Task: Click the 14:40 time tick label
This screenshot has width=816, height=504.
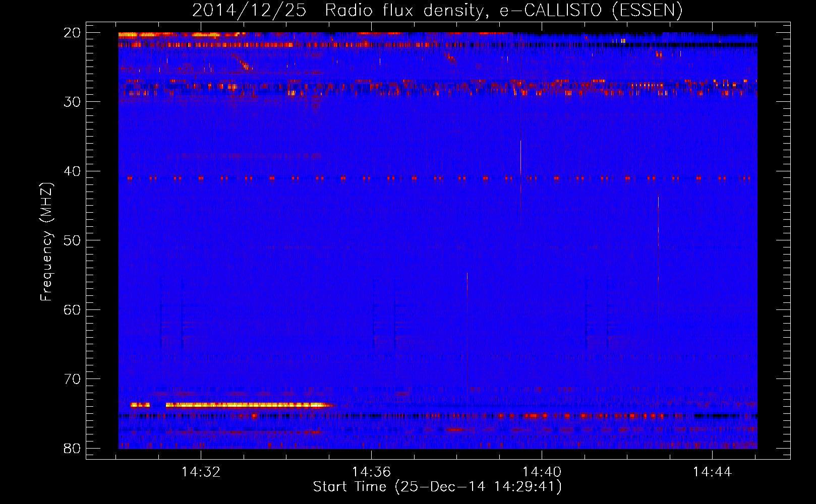Action: point(542,472)
